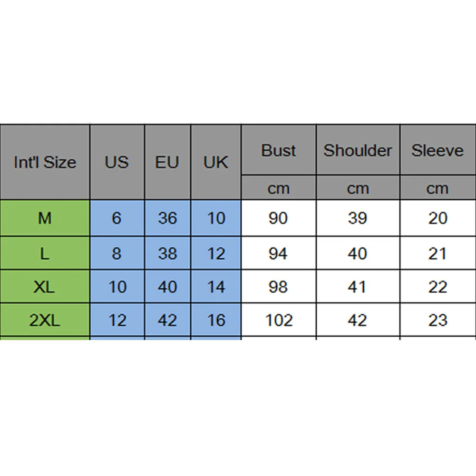Click the EU 36 value cell
476x476 pixels.
click(x=167, y=218)
